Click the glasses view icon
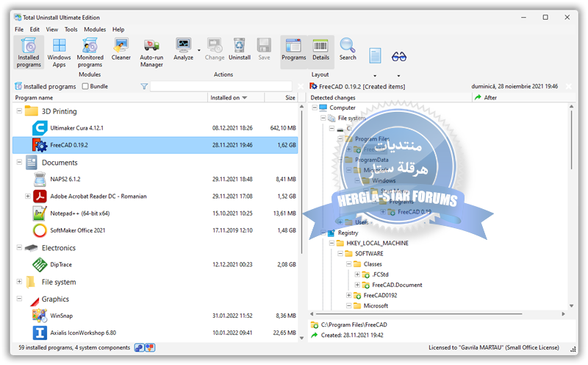588x365 pixels. point(398,57)
